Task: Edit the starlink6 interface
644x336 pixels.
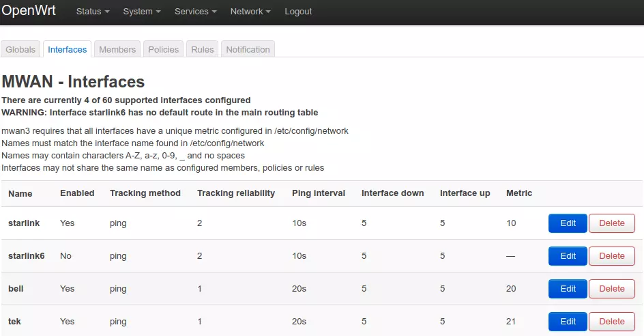Action: pos(568,256)
